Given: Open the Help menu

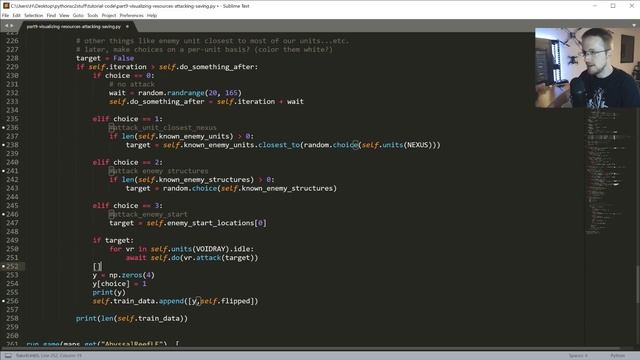Looking at the screenshot, I should [x=152, y=16].
